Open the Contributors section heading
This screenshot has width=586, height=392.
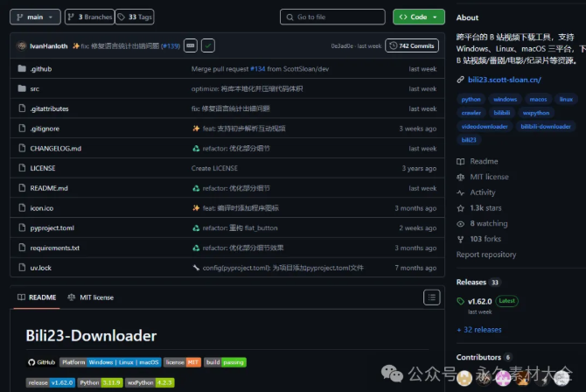pyautogui.click(x=478, y=357)
